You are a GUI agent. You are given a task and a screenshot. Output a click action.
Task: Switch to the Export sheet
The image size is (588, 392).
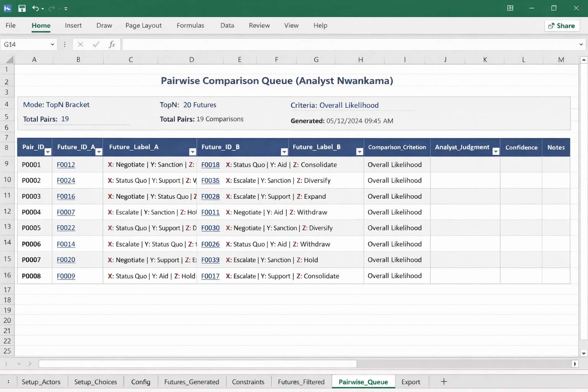411,382
